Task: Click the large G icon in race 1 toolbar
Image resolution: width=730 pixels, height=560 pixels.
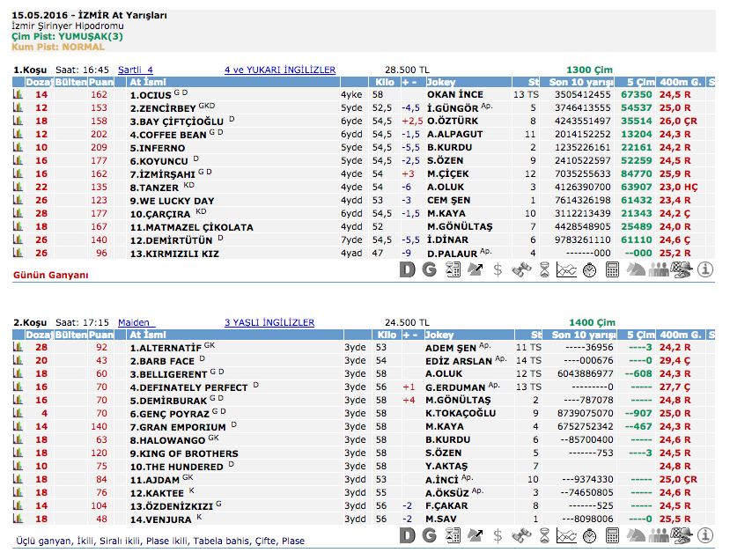Action: pos(429,269)
